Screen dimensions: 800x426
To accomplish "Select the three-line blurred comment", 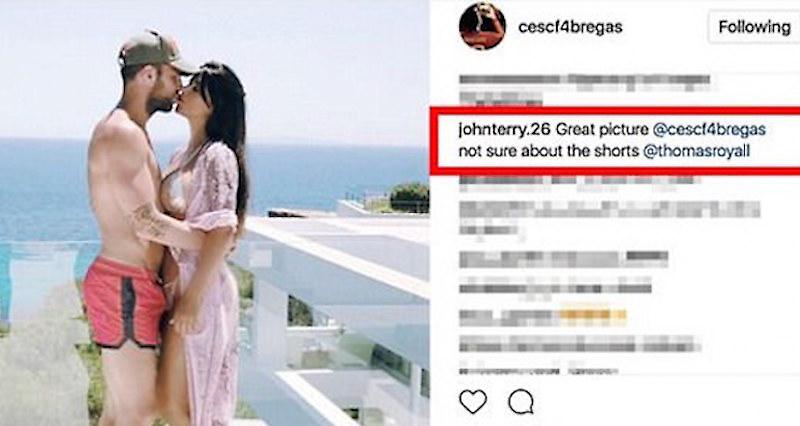I will [610, 218].
